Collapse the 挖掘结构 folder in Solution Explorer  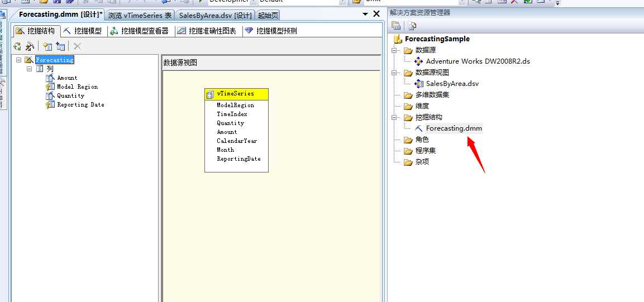tap(395, 117)
